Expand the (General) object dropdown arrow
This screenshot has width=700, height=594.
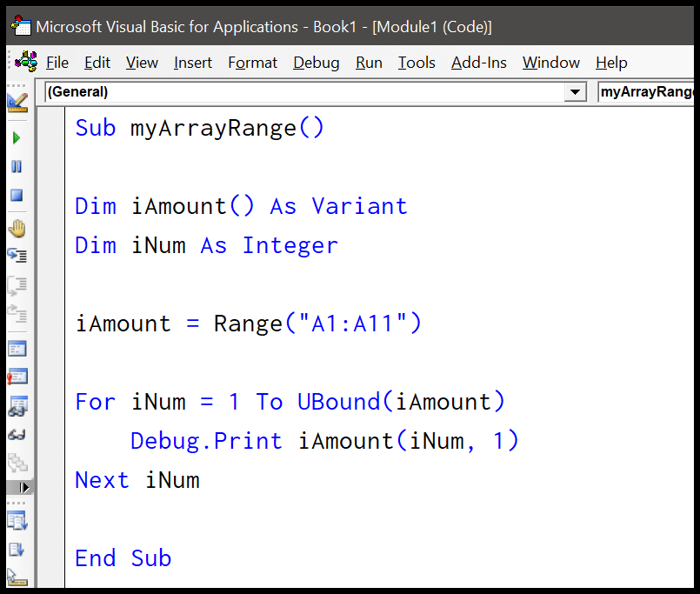tap(574, 92)
